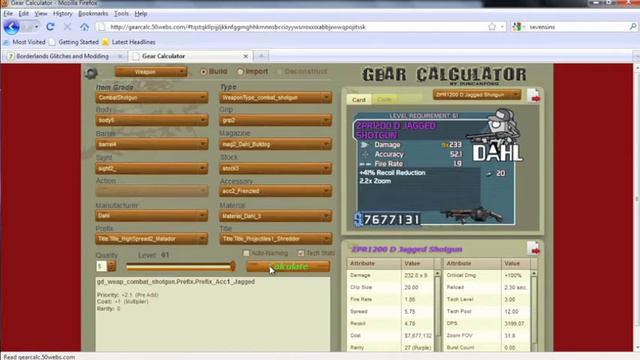Image resolution: width=640 pixels, height=360 pixels.
Task: Bookmark this page with the star icon
Action: tap(492, 27)
